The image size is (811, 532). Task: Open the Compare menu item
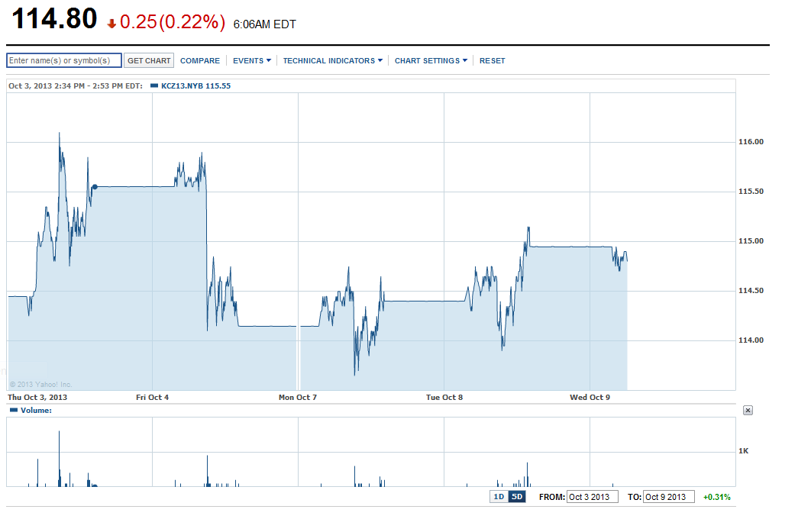pyautogui.click(x=200, y=61)
